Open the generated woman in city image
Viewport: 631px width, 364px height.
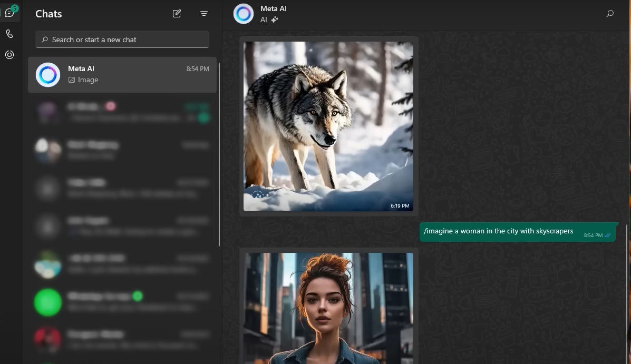click(x=328, y=308)
